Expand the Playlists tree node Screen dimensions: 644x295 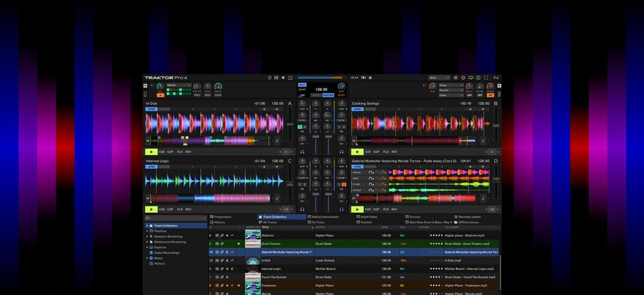pyautogui.click(x=147, y=231)
